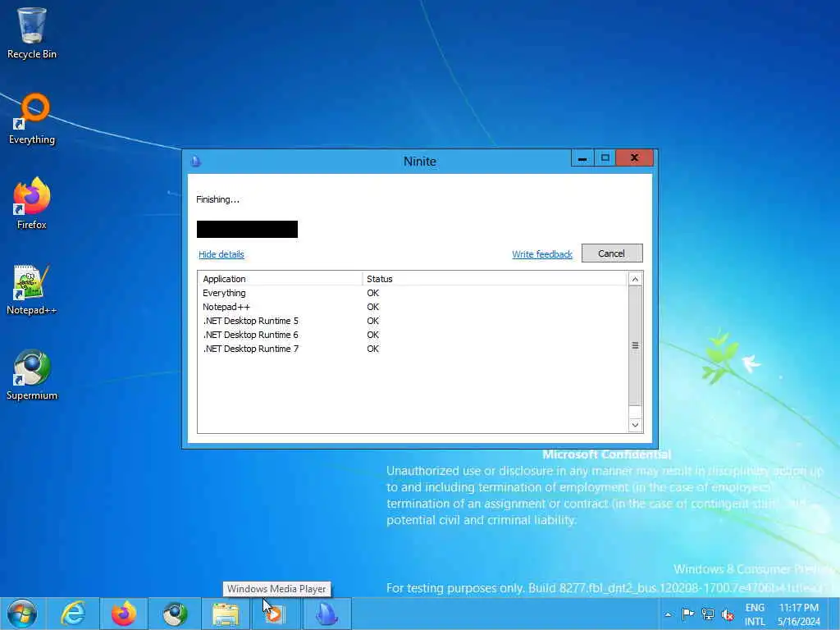Sort by the Application column header

tap(281, 279)
